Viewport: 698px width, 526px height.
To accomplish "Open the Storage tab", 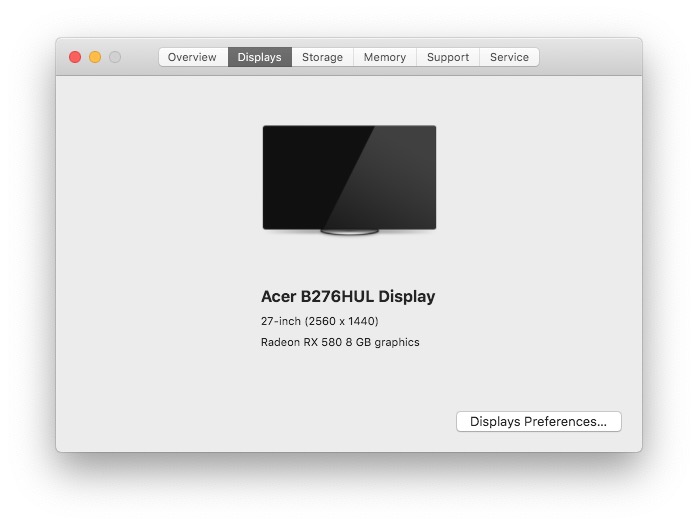I will [322, 57].
